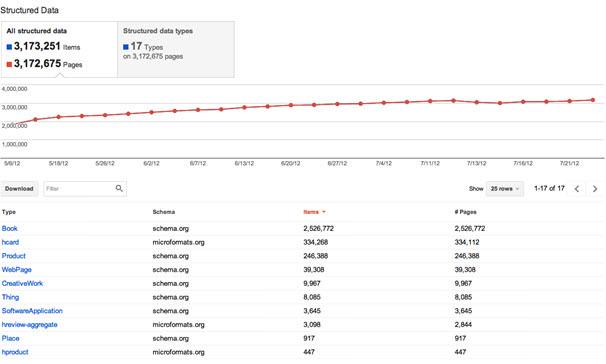Open the hreview-aggregate type link
This screenshot has width=606, height=364.
click(29, 325)
